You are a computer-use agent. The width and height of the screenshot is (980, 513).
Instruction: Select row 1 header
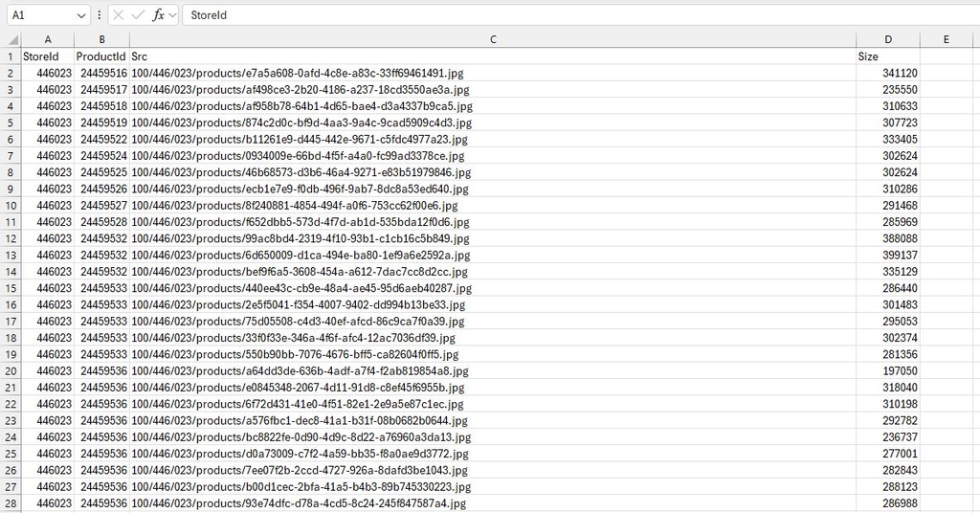click(x=11, y=56)
